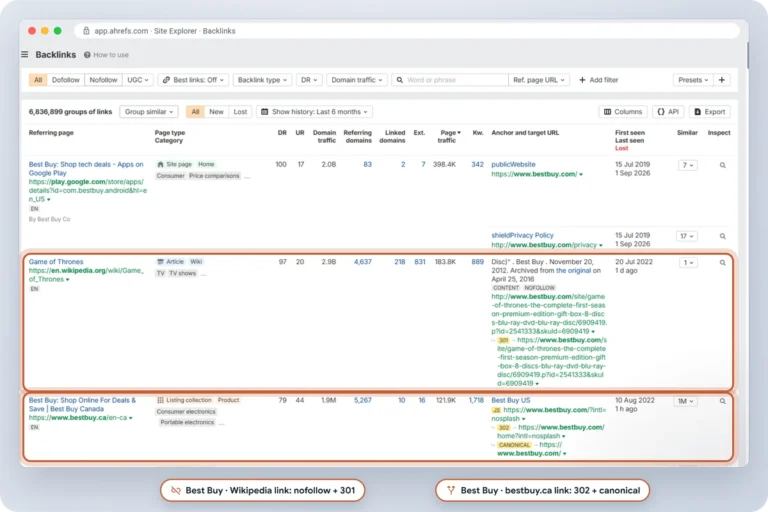Screen dimensions: 768x512
Task: Open the bestbuy.com/privacy target URL
Action: click(x=544, y=244)
